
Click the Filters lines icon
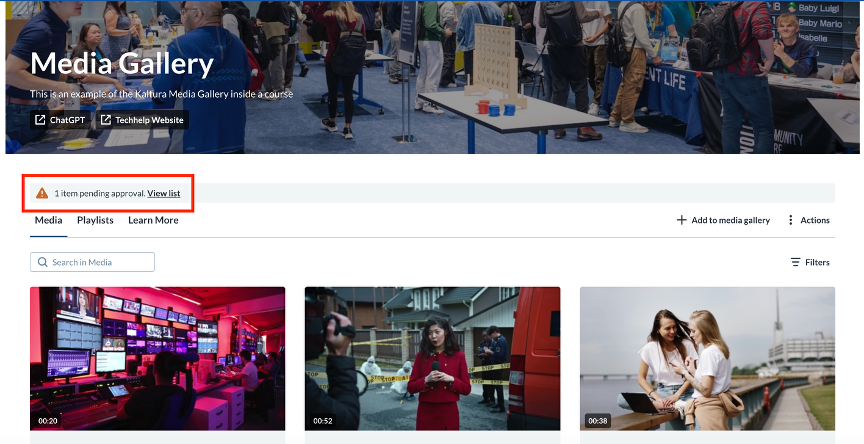(x=796, y=262)
